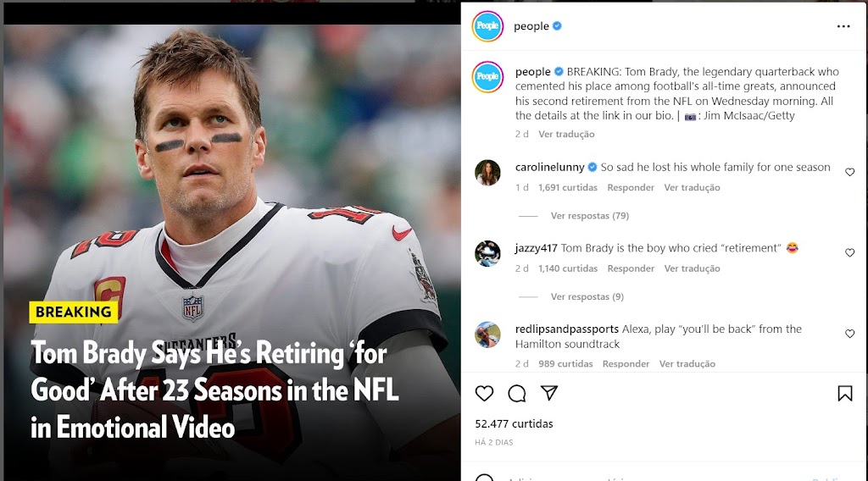868x481 pixels.
Task: Open comments via speech bubble icon
Action: click(516, 393)
